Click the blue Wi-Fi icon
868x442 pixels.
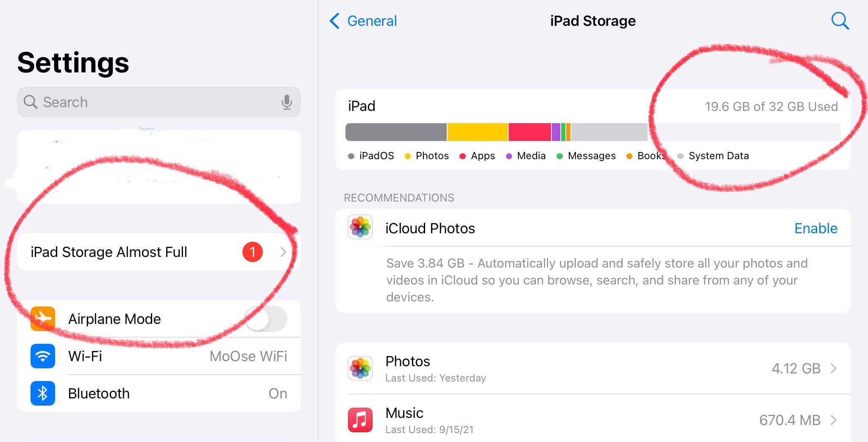tap(42, 356)
